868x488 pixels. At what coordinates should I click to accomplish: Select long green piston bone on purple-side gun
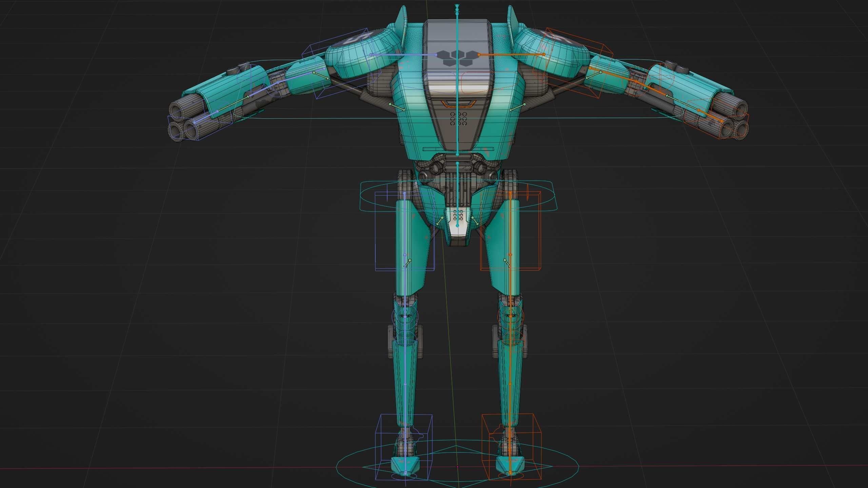tap(232, 104)
